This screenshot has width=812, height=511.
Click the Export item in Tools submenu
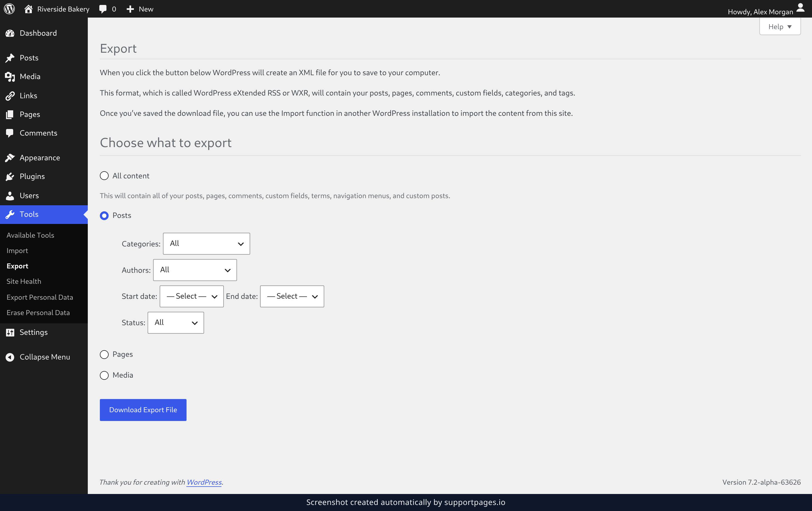[18, 266]
